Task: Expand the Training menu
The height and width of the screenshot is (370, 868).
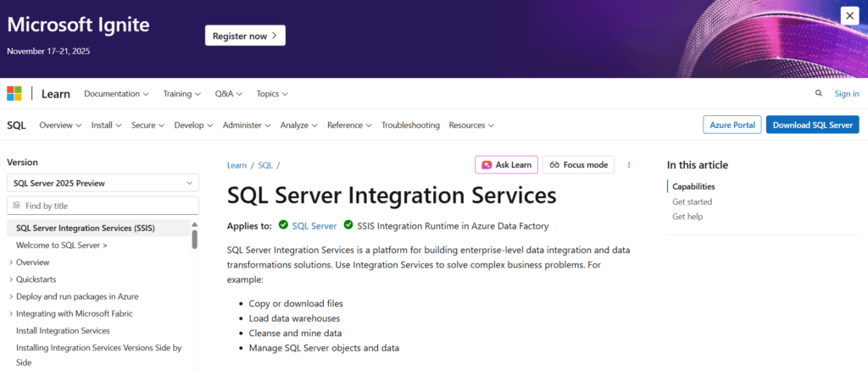Action: click(181, 94)
